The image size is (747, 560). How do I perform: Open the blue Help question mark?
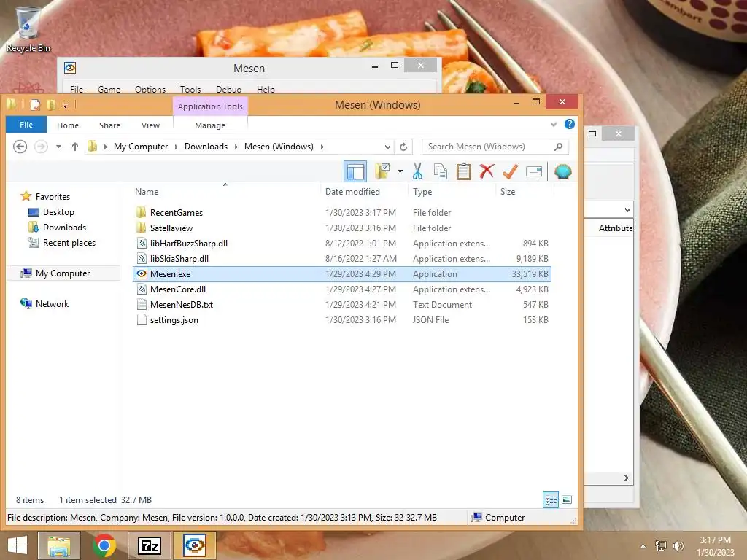click(x=569, y=124)
